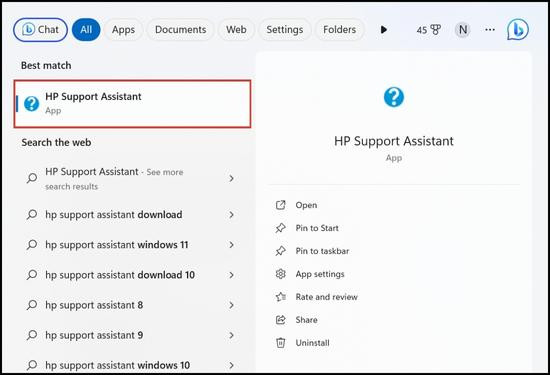Viewport: 550px width, 375px height.
Task: Click the star icon beside Rate and review
Action: click(281, 297)
